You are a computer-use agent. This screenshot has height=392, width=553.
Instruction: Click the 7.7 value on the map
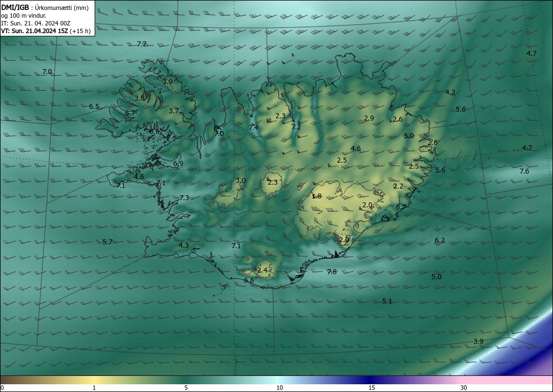click(x=142, y=44)
